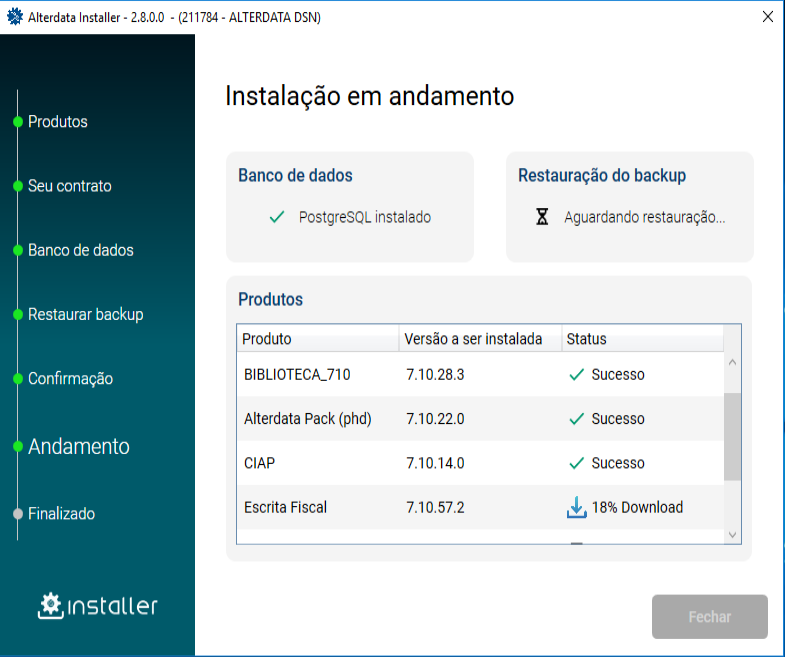
Task: Click the Banco de dados card heading
Action: 295,175
